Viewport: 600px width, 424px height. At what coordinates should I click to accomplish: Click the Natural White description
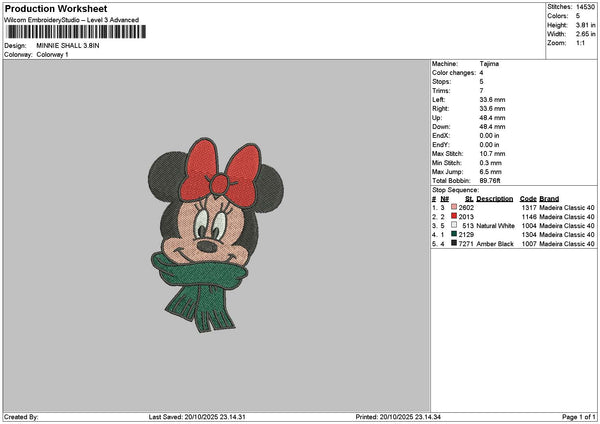[495, 226]
